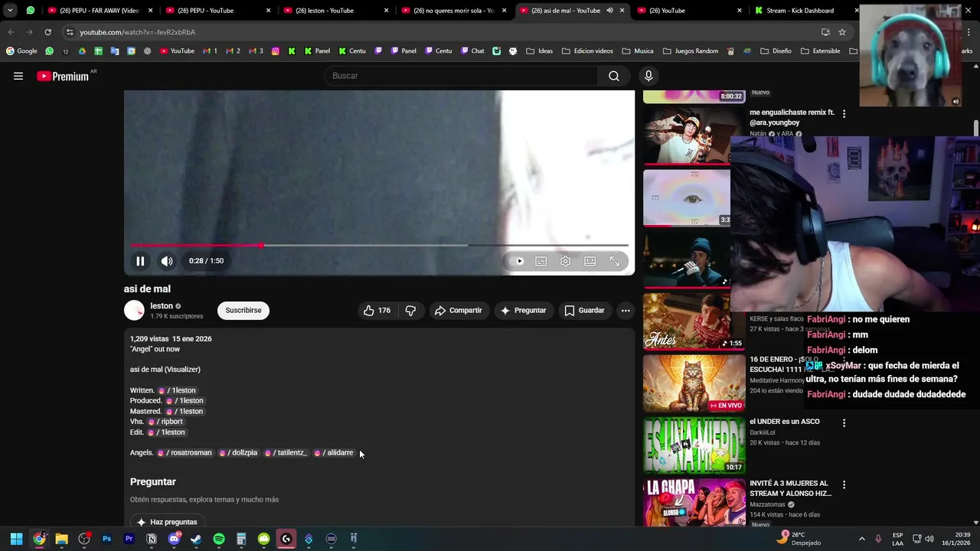
Task: Focus the Buscar search field
Action: point(461,76)
